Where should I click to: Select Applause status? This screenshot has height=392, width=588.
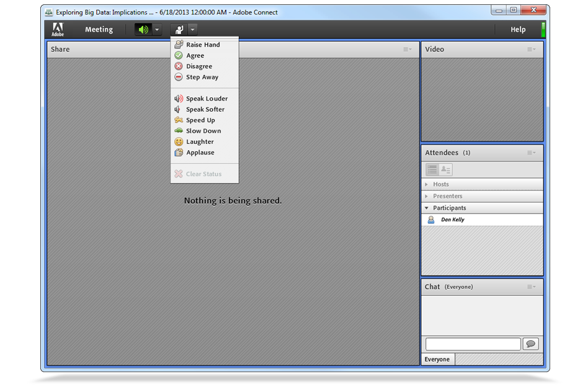205,153
